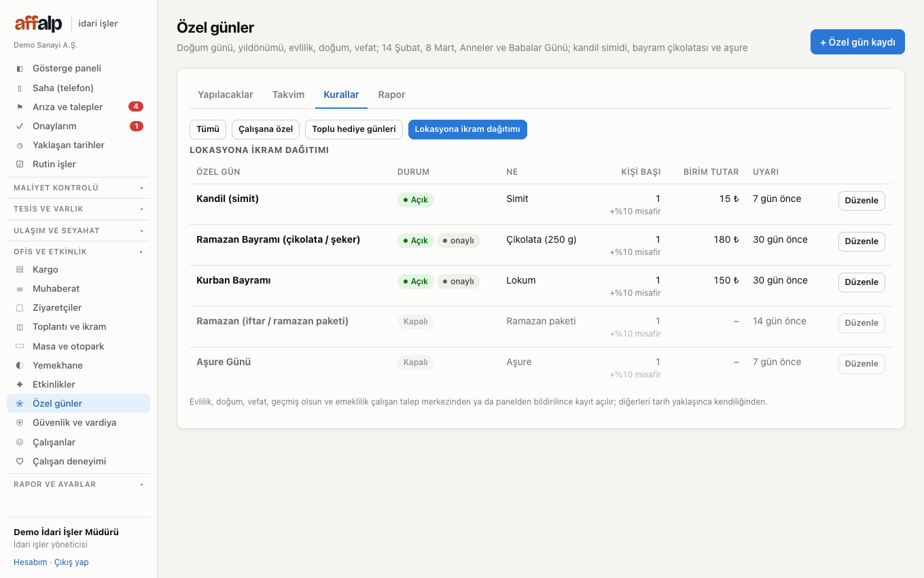Click the Arıza ve talepler flag icon
This screenshot has width=924, height=578.
click(x=20, y=107)
